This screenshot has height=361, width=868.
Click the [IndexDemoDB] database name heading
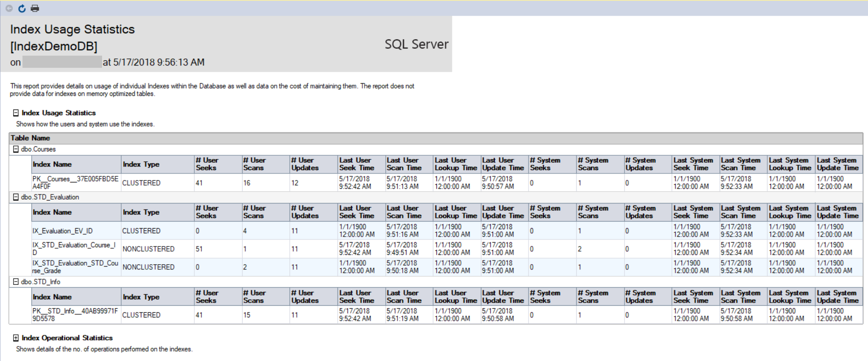(x=54, y=46)
